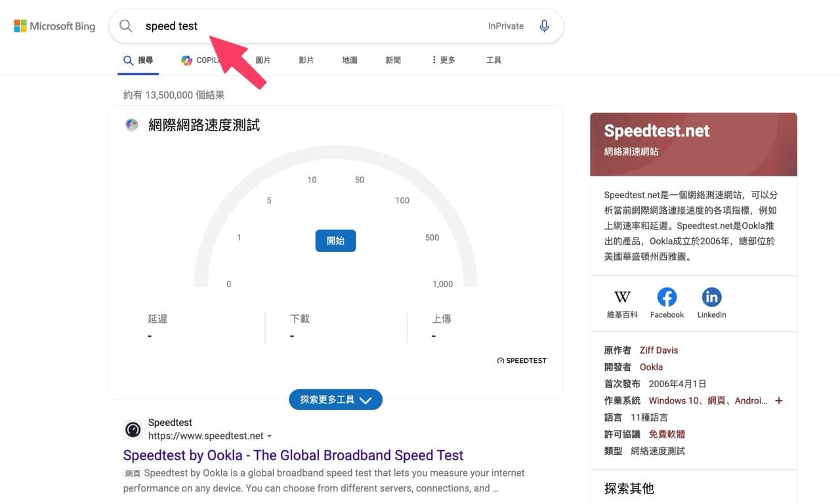Open the 工具 options
The width and height of the screenshot is (840, 504).
[x=493, y=60]
